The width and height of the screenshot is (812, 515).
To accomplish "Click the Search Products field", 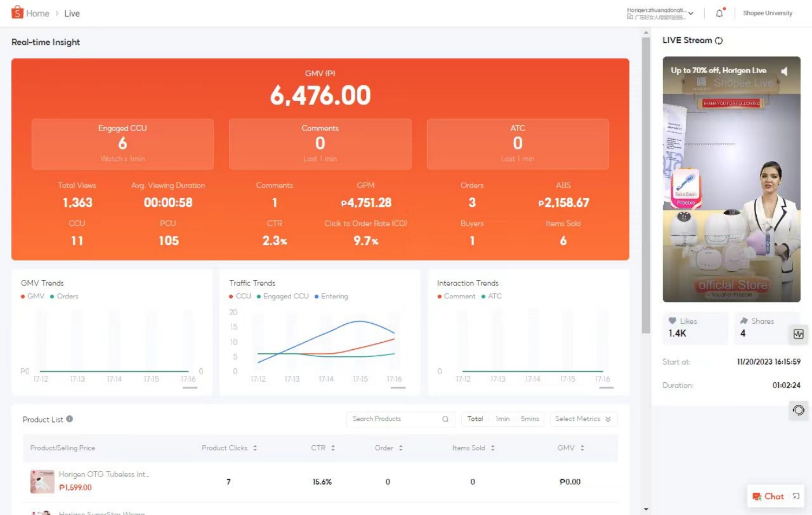I will pyautogui.click(x=400, y=419).
